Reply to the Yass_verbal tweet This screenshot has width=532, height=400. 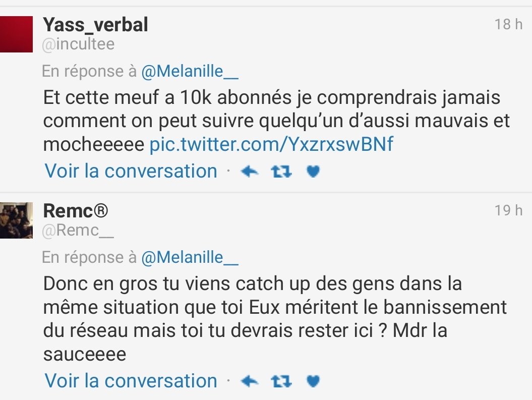point(250,172)
